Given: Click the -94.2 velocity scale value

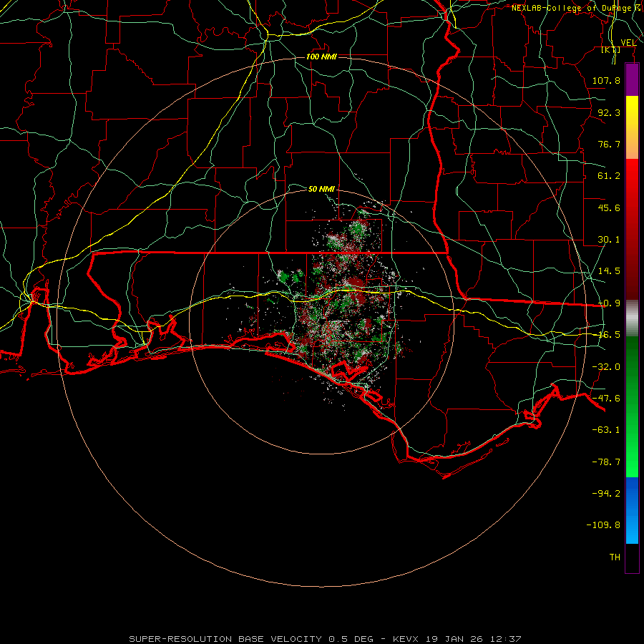Looking at the screenshot, I should tap(606, 494).
